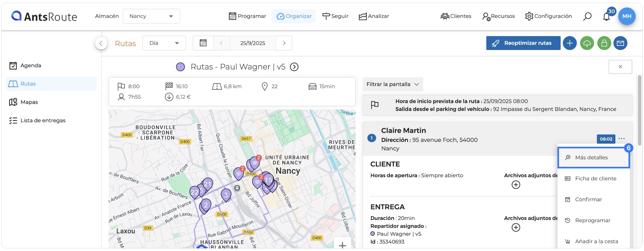
Task: Close the route detail panel
Action: [x=620, y=67]
